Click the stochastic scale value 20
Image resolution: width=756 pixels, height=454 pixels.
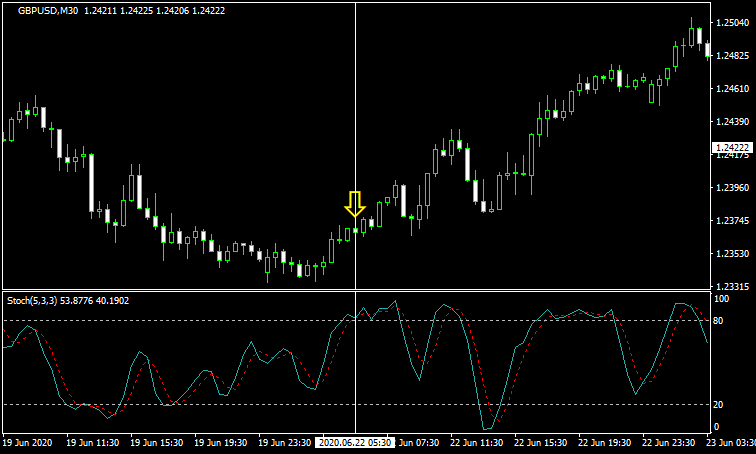tap(718, 405)
